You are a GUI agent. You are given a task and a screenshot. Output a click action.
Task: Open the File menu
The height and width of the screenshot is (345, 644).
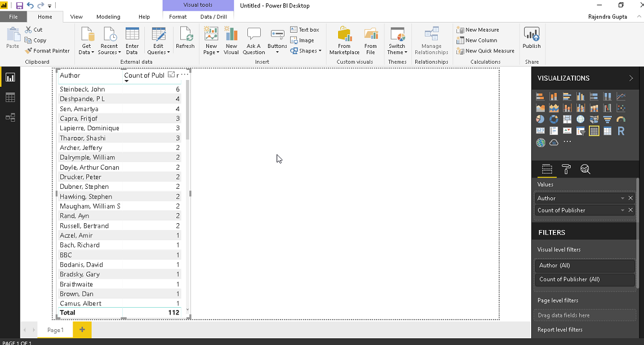[x=14, y=17]
